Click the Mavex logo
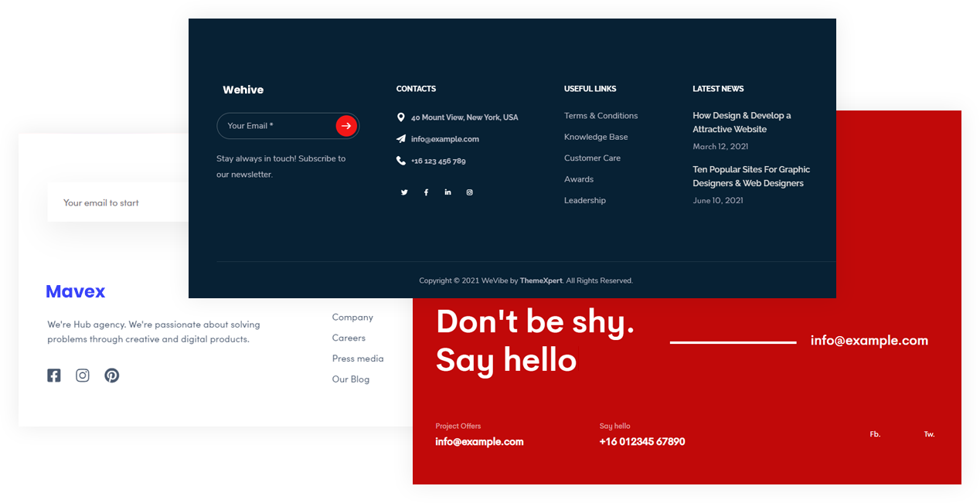 tap(76, 291)
